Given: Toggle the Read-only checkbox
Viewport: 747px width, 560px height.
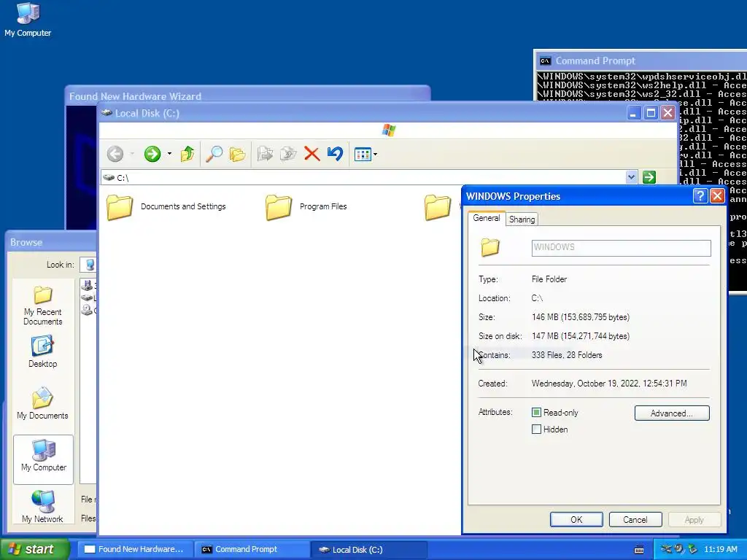Looking at the screenshot, I should (536, 413).
